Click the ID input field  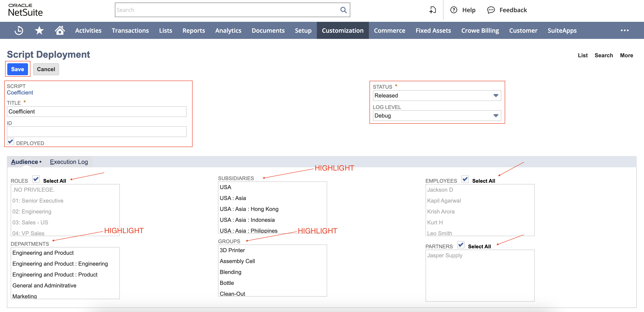(x=96, y=132)
